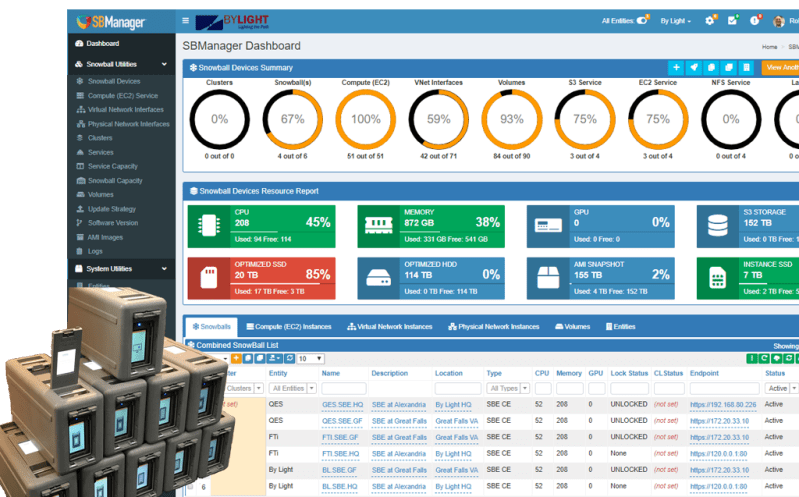The width and height of the screenshot is (799, 497).
Task: Toggle the All Entities switch
Action: [x=642, y=21]
